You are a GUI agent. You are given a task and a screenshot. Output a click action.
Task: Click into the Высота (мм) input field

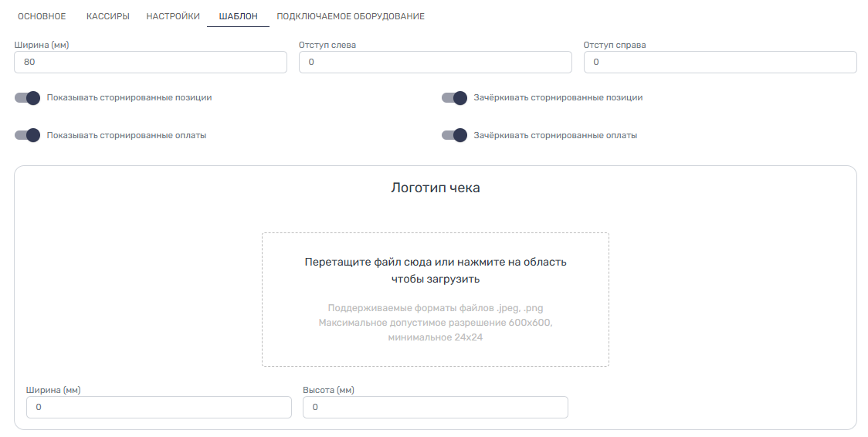pos(435,407)
